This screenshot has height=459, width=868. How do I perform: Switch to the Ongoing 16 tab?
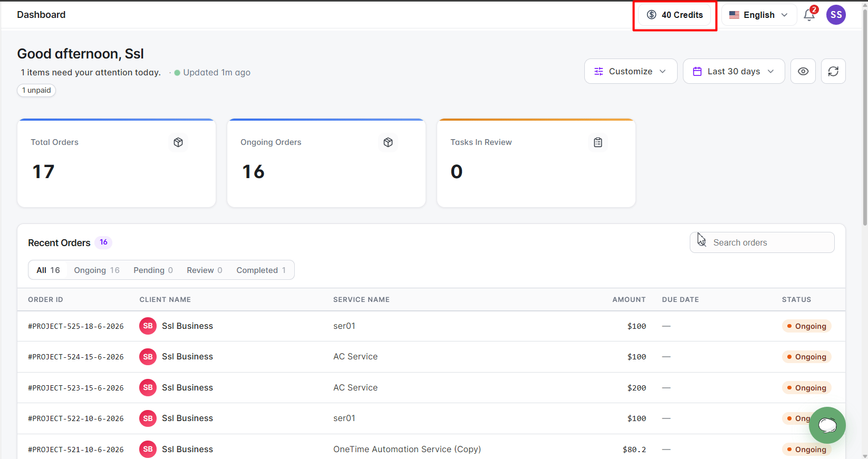pyautogui.click(x=97, y=270)
